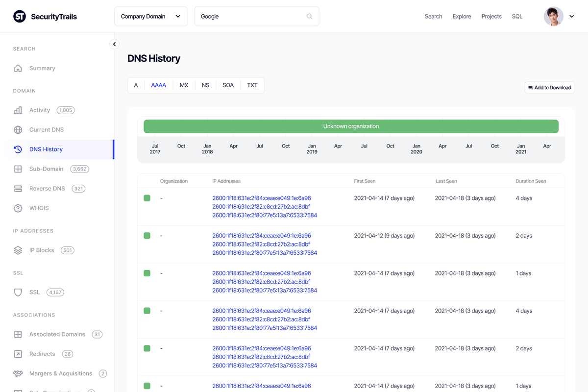Switch to the TXT record tab
The height and width of the screenshot is (392, 588).
[252, 85]
